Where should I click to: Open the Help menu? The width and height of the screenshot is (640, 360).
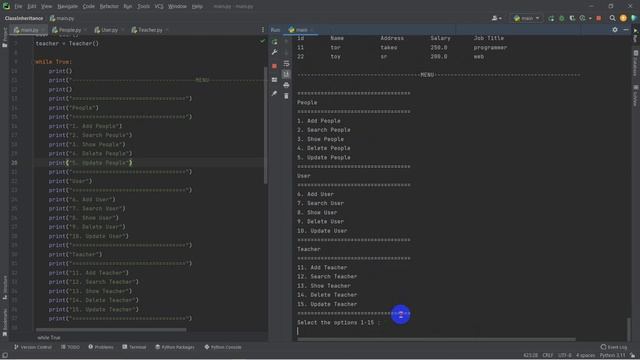[197, 7]
